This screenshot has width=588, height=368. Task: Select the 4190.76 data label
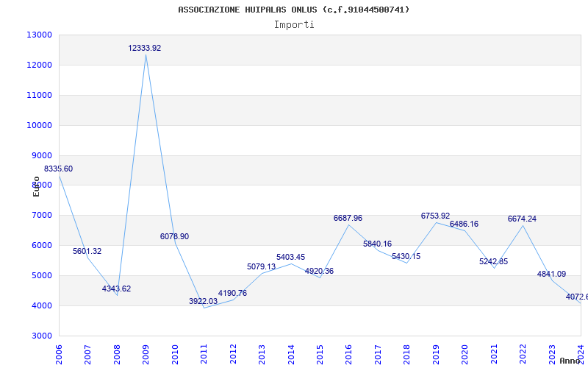point(232,293)
